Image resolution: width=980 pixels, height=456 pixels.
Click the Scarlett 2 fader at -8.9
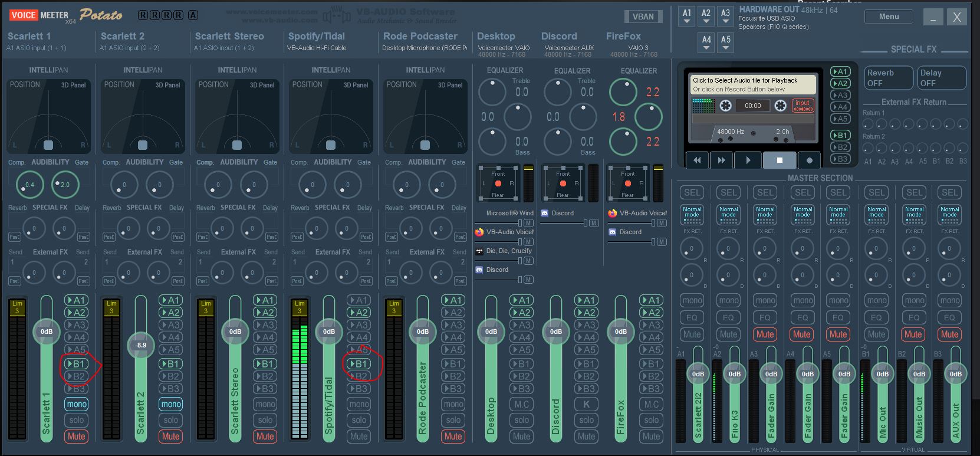(140, 345)
